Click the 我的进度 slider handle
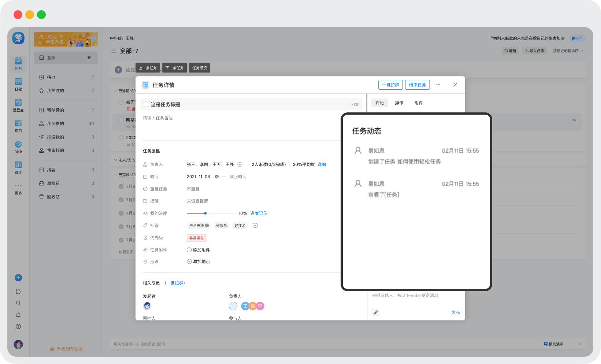This screenshot has width=601, height=364. click(x=205, y=213)
